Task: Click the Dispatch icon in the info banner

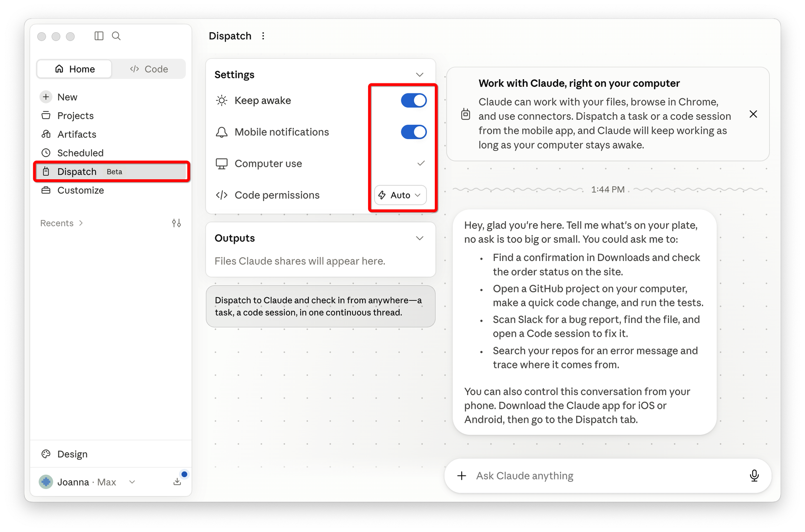Action: coord(465,114)
